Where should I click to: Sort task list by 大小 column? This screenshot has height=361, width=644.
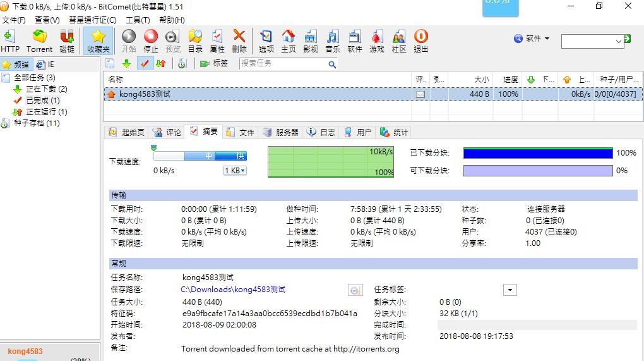470,80
